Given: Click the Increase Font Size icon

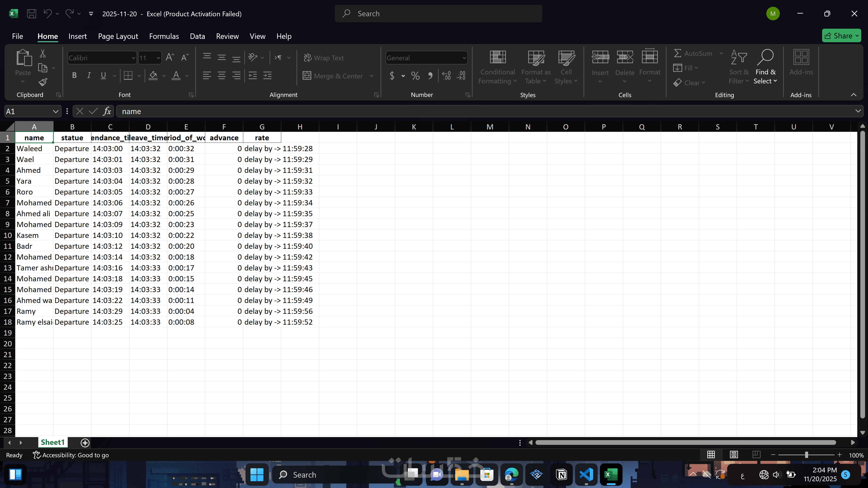Looking at the screenshot, I should click(x=170, y=58).
